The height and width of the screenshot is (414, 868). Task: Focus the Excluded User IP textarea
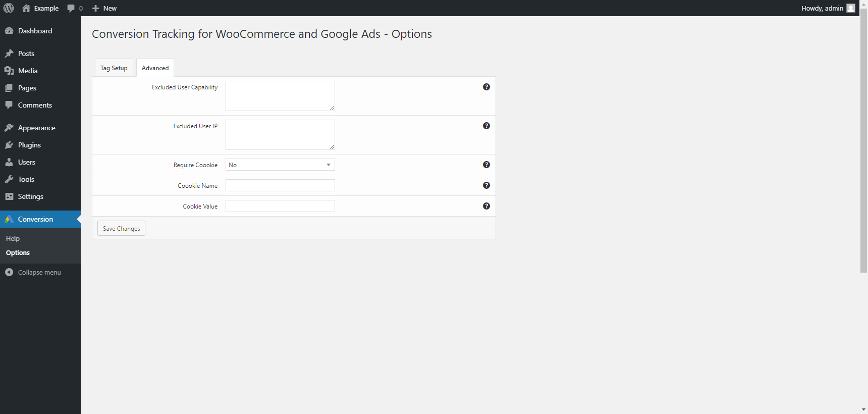click(x=280, y=135)
